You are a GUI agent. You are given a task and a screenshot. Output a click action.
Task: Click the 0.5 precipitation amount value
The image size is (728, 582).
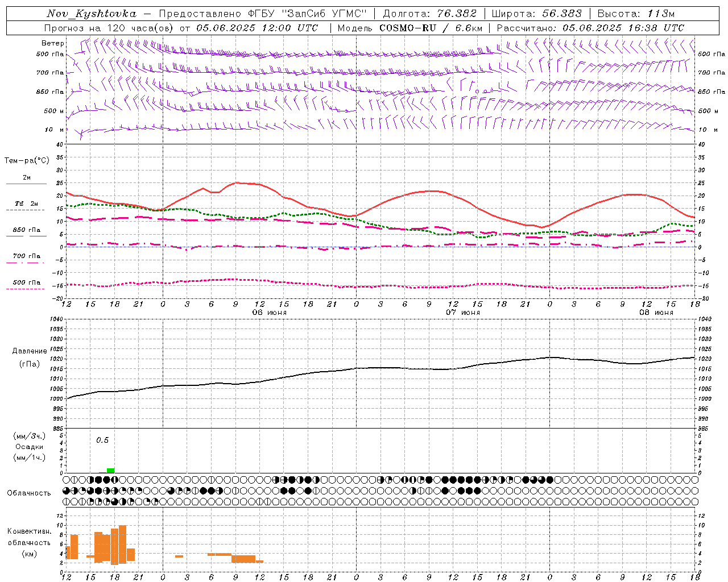click(x=102, y=440)
